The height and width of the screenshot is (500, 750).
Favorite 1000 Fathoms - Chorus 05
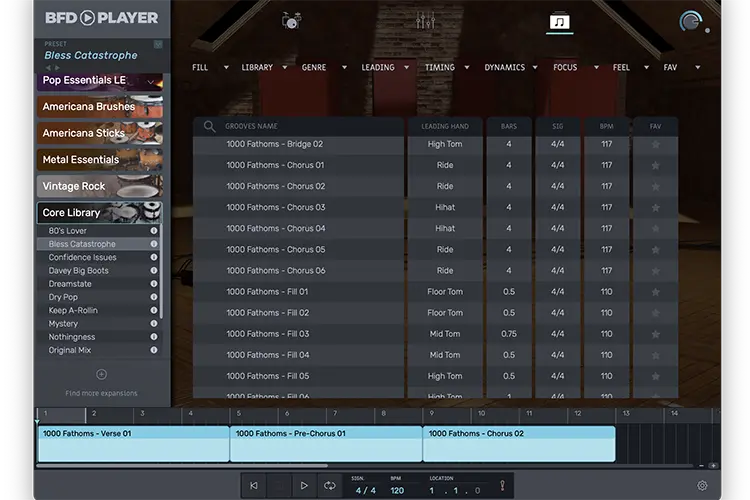tap(655, 250)
